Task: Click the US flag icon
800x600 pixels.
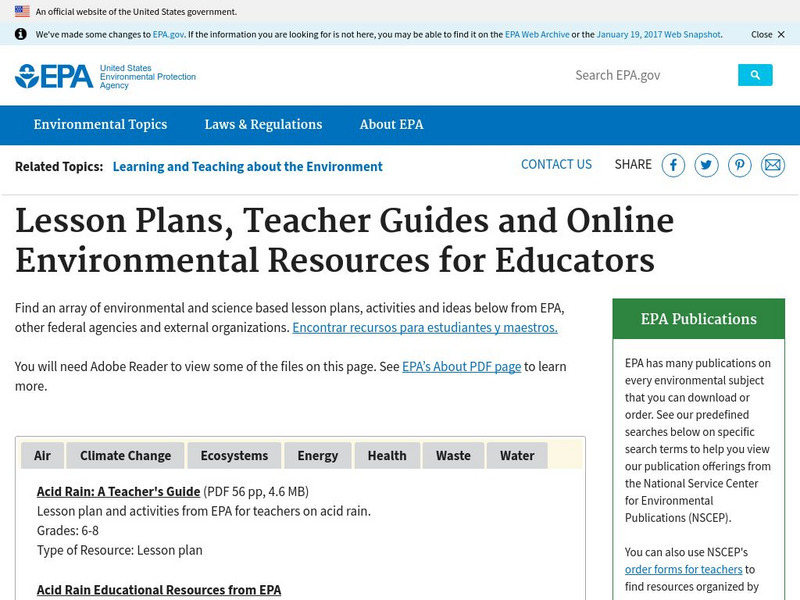Action: pyautogui.click(x=22, y=11)
